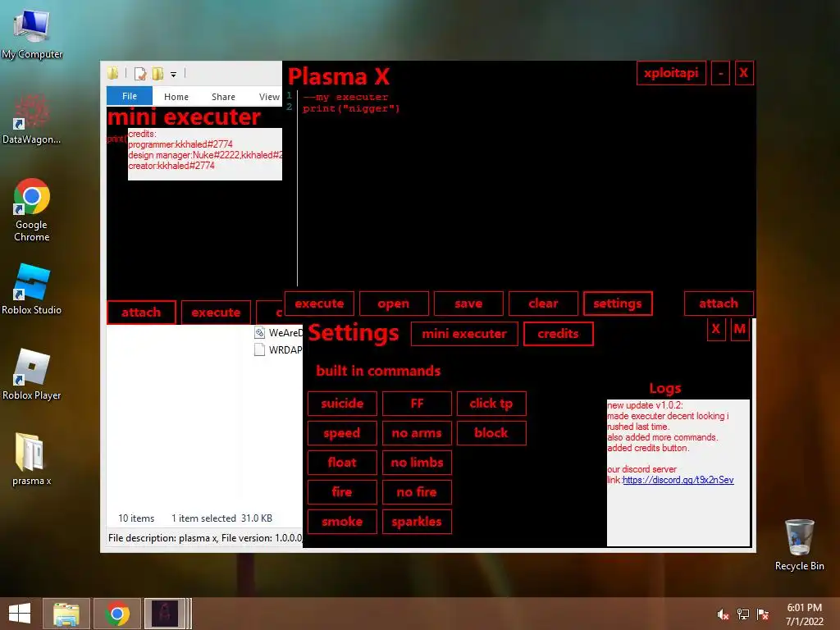Click the muted volume tray icon
The height and width of the screenshot is (630, 840).
(x=723, y=614)
